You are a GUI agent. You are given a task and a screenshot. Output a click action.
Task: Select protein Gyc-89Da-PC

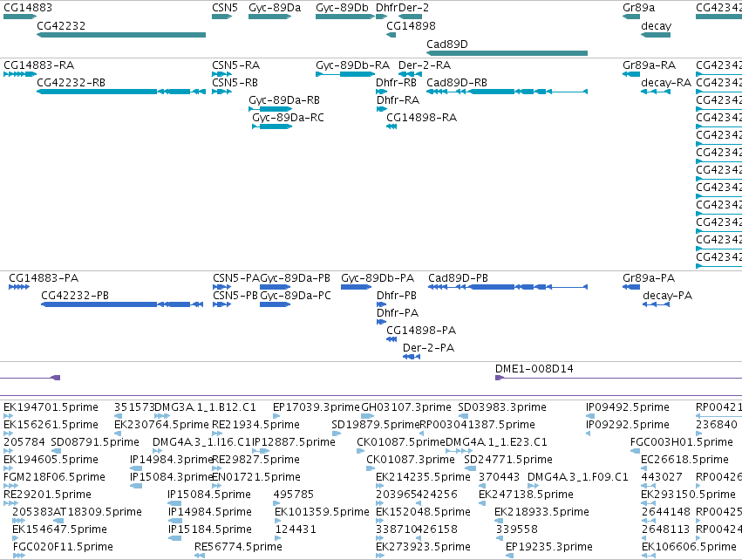tap(296, 296)
